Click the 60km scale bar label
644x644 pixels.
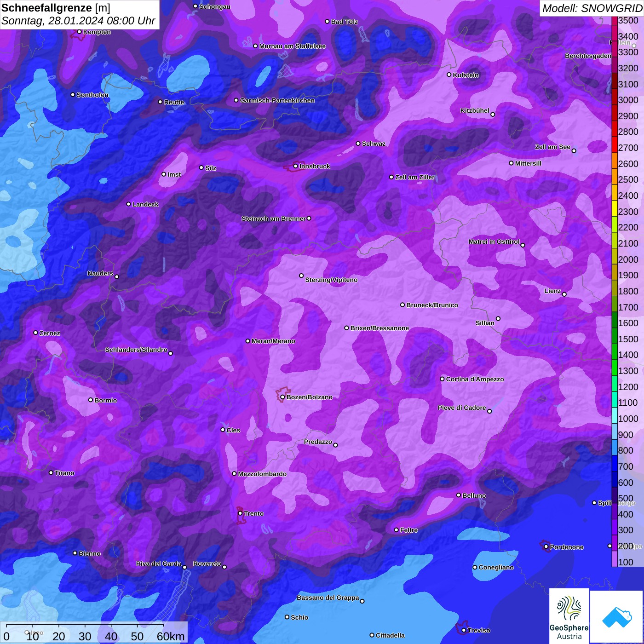(171, 636)
